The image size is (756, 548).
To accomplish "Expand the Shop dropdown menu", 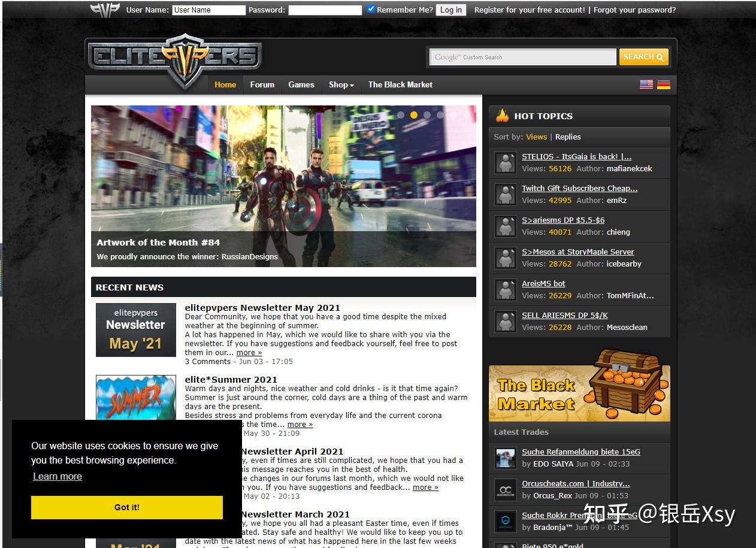I will [x=341, y=85].
